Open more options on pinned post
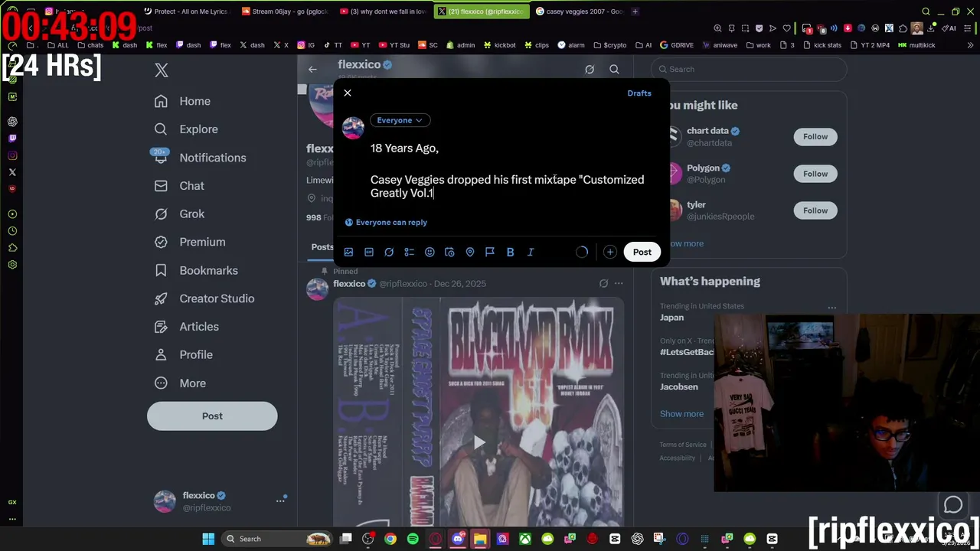980x551 pixels. pyautogui.click(x=619, y=284)
